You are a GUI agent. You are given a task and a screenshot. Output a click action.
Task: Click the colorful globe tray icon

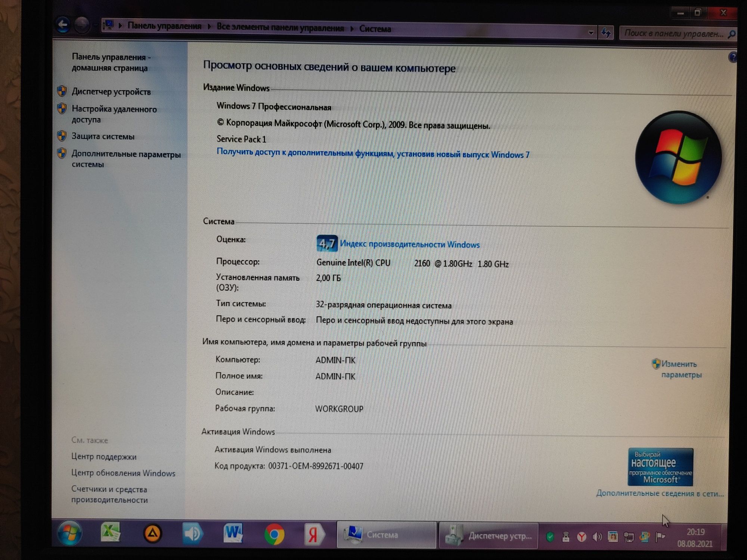tap(645, 537)
